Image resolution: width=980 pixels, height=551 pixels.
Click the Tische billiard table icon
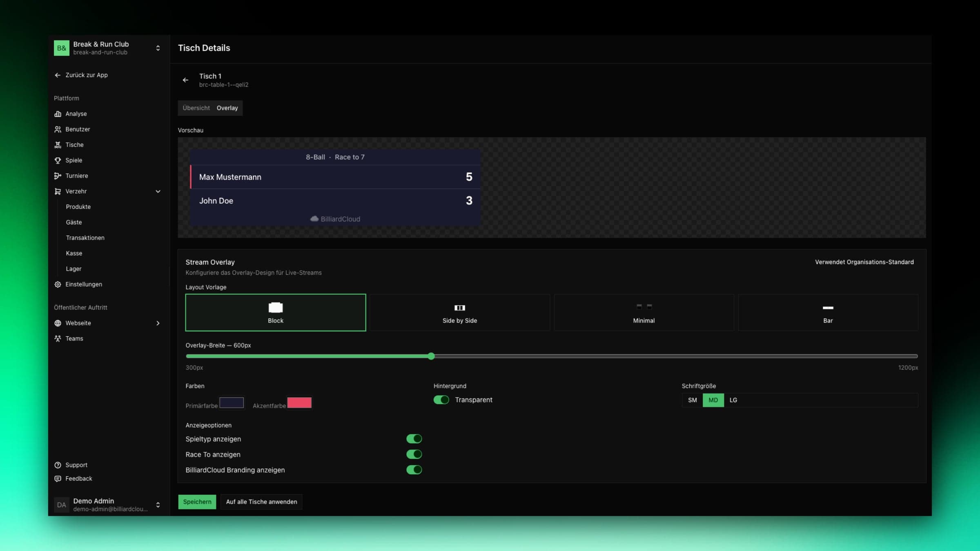coord(58,145)
